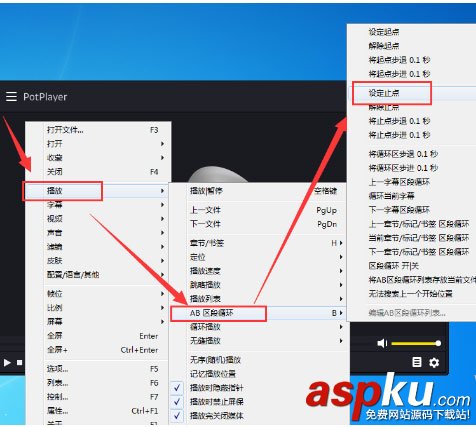Image resolution: width=476 pixels, height=427 pixels.
Task: Select the highlighted 播放 menu entry
Action: click(x=98, y=191)
